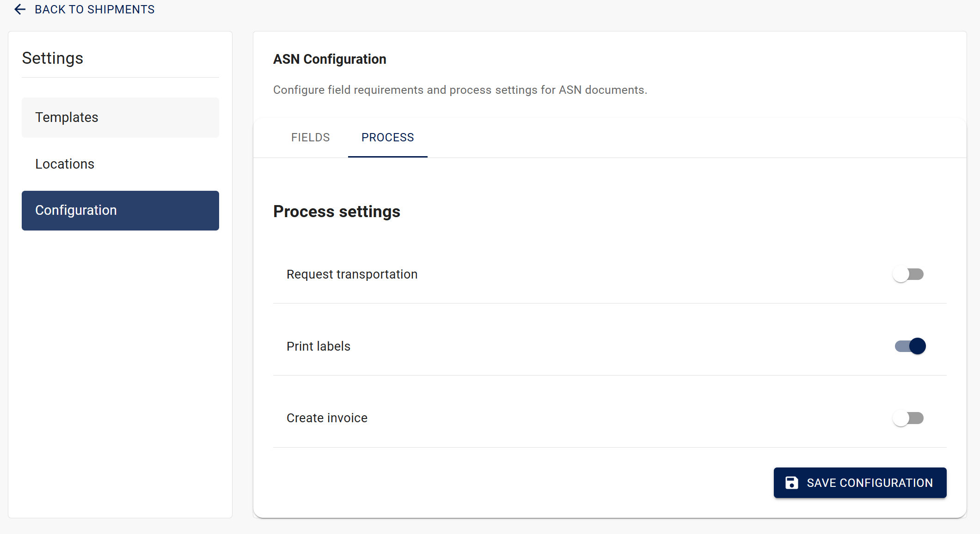Click the Settings sidebar title
The width and height of the screenshot is (980, 534).
pos(53,58)
